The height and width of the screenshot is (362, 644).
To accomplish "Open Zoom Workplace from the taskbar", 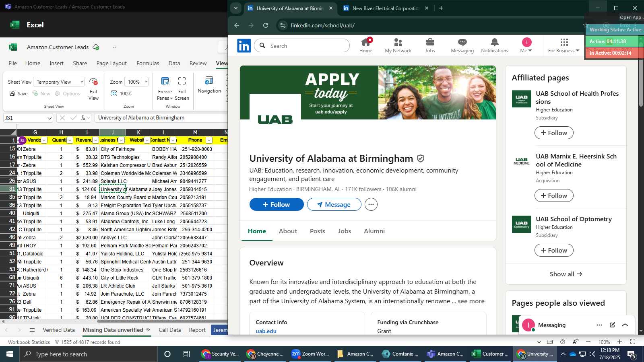I will [311, 354].
